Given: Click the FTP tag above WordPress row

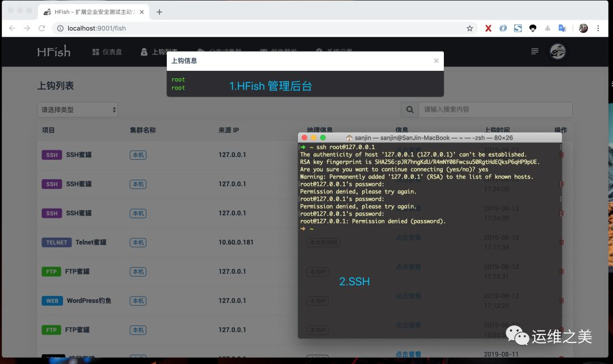Looking at the screenshot, I should [x=51, y=272].
